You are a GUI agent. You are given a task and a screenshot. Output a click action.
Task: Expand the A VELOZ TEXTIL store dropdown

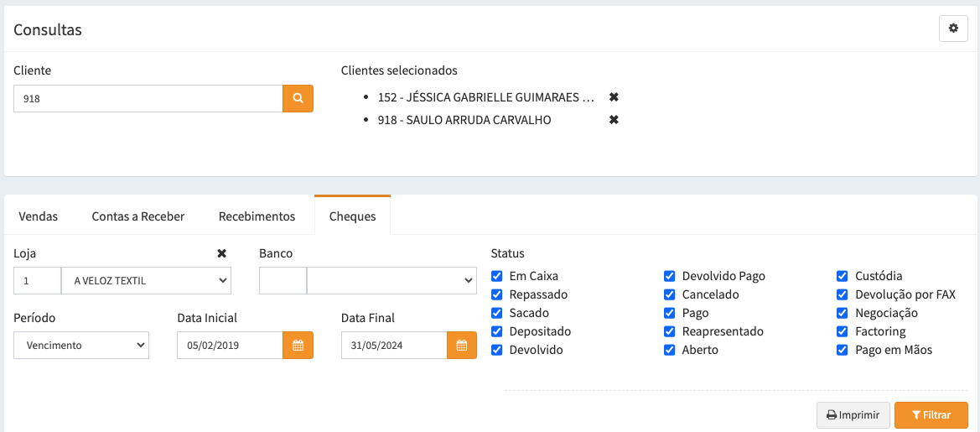tap(146, 281)
